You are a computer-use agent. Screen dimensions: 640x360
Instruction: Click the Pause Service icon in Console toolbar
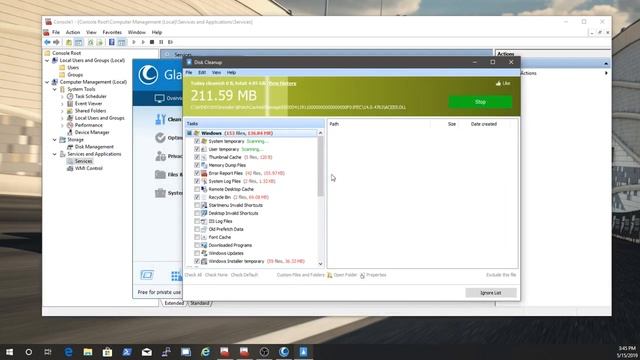(161, 42)
